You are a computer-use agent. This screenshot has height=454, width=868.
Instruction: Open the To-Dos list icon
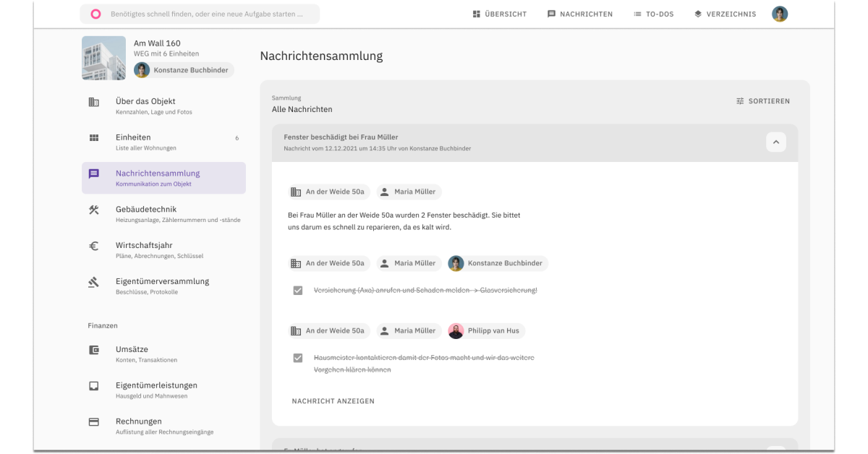coord(637,14)
